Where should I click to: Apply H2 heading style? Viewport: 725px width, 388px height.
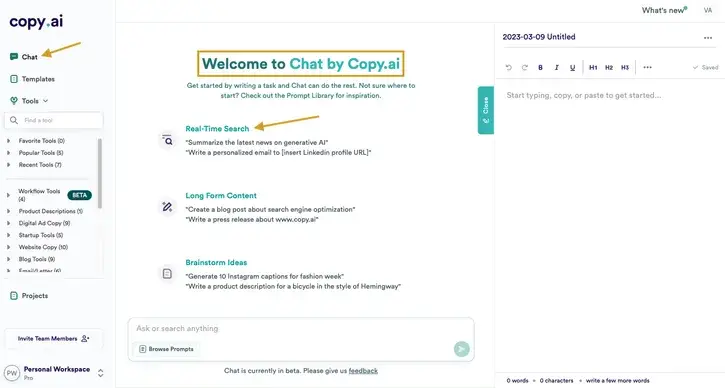tap(609, 68)
